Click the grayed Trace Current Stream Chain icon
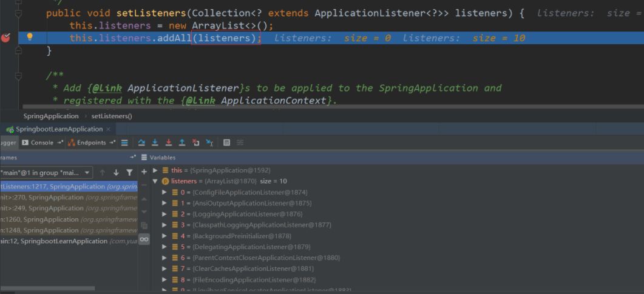The height and width of the screenshot is (294, 644). (240, 142)
